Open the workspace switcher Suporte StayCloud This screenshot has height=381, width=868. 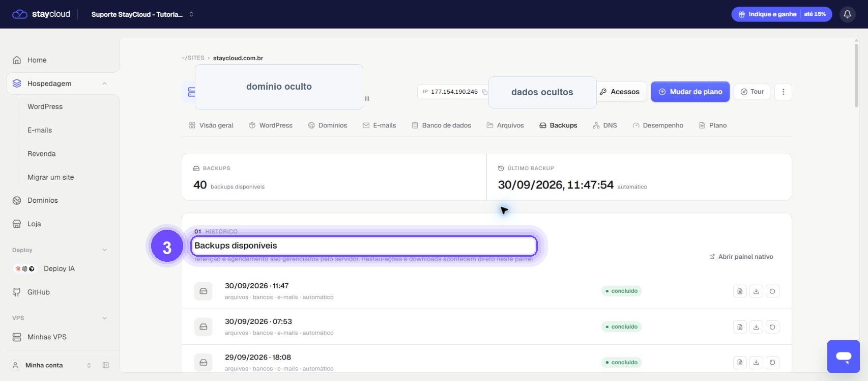[x=142, y=14]
